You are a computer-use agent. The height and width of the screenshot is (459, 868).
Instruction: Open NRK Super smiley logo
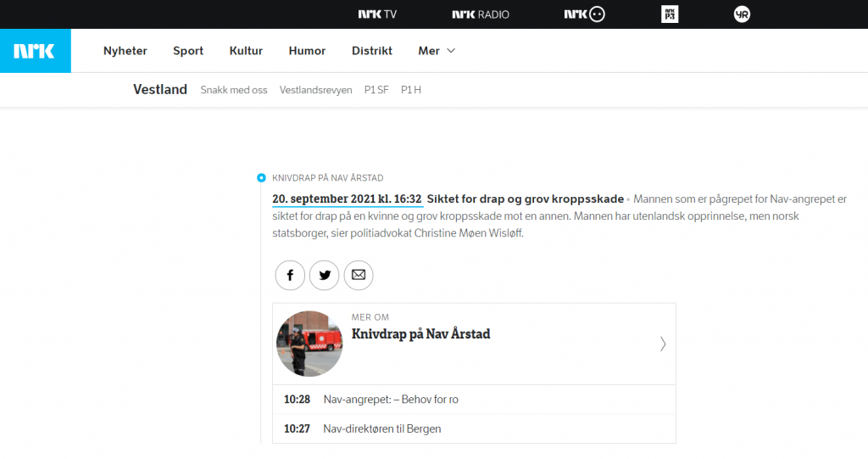click(x=585, y=14)
